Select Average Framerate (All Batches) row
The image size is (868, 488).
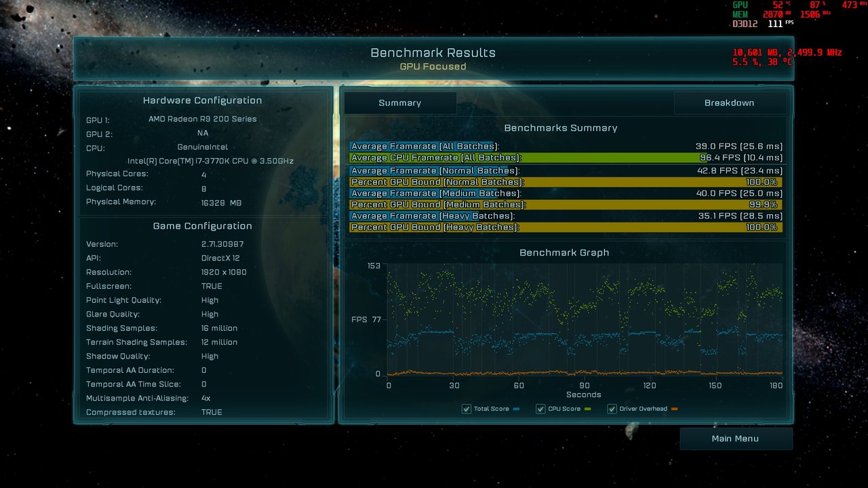pos(566,146)
